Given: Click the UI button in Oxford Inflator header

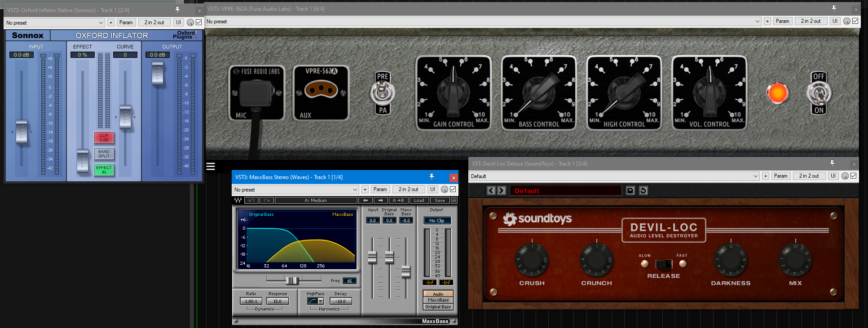Looking at the screenshot, I should 178,22.
